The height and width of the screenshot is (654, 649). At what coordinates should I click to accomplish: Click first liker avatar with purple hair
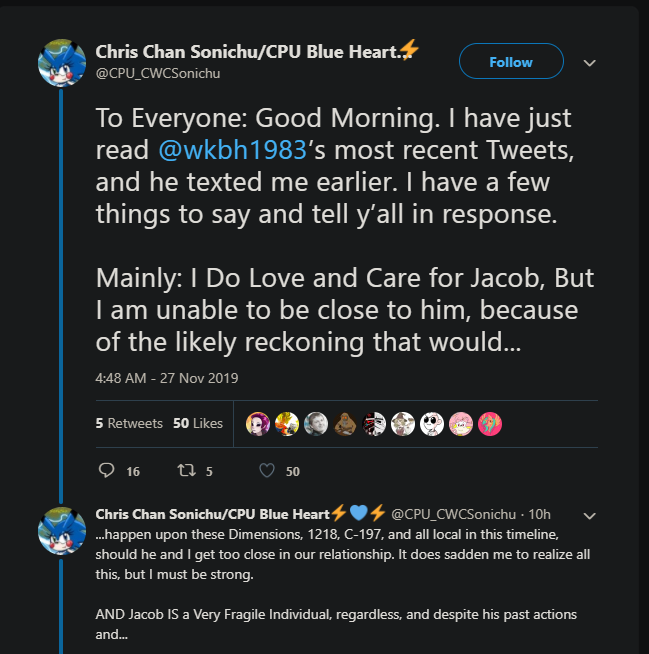pos(258,424)
